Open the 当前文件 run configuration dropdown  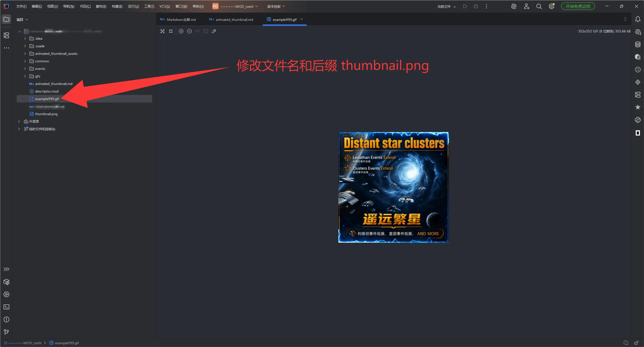point(447,7)
